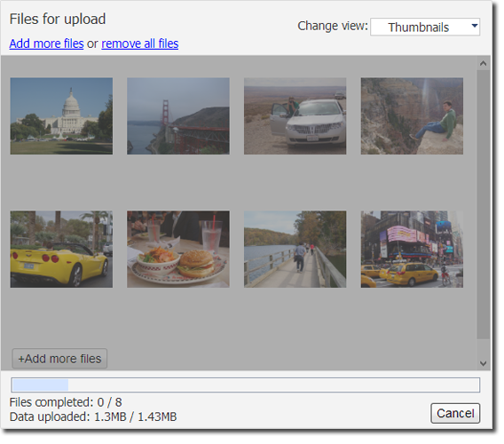This screenshot has width=504, height=444.
Task: Click the dropdown arrow beside Thumbnails
Action: [475, 26]
